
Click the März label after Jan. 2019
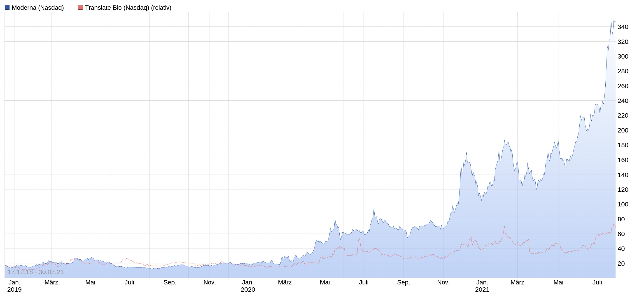[51, 282]
